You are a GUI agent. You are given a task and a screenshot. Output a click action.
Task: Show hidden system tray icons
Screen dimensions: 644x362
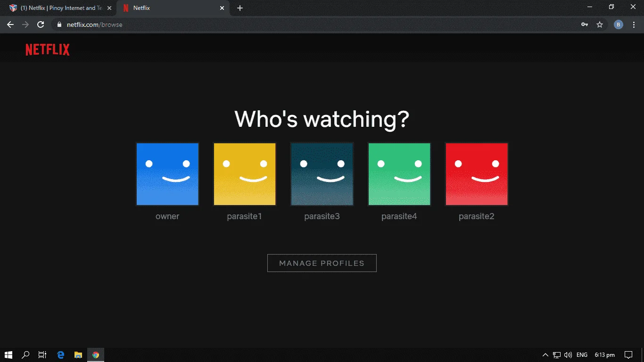(545, 355)
